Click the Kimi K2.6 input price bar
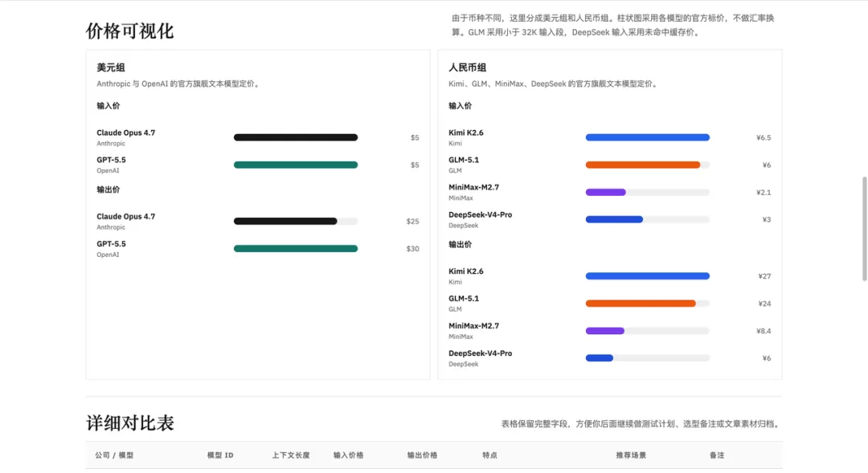Screen dimensions: 868x473 tap(648, 137)
